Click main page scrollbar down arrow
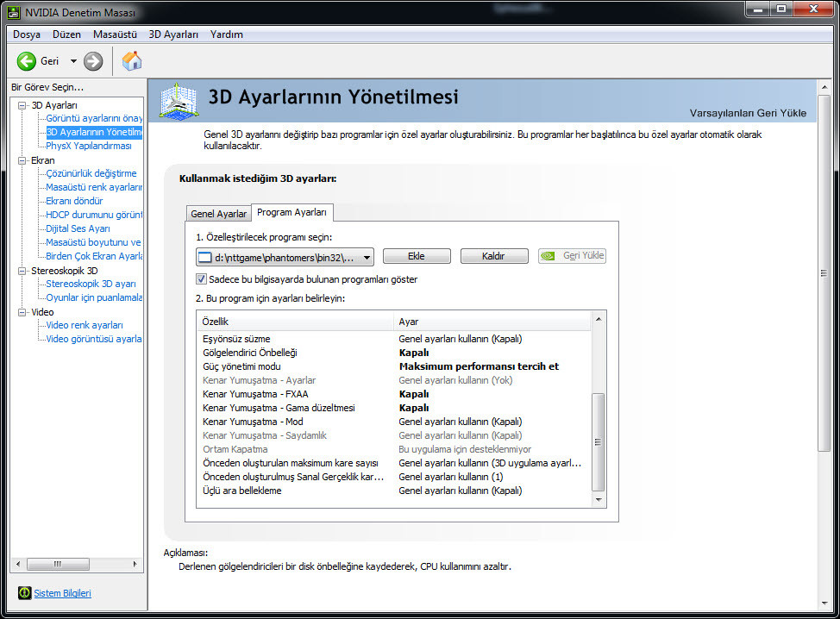Viewport: 840px width, 619px height. tap(824, 603)
